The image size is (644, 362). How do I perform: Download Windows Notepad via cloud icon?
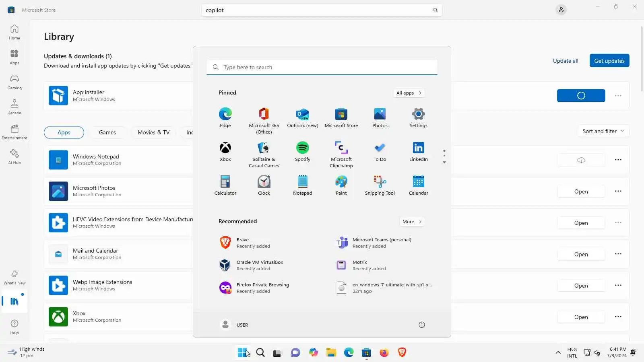pyautogui.click(x=581, y=160)
